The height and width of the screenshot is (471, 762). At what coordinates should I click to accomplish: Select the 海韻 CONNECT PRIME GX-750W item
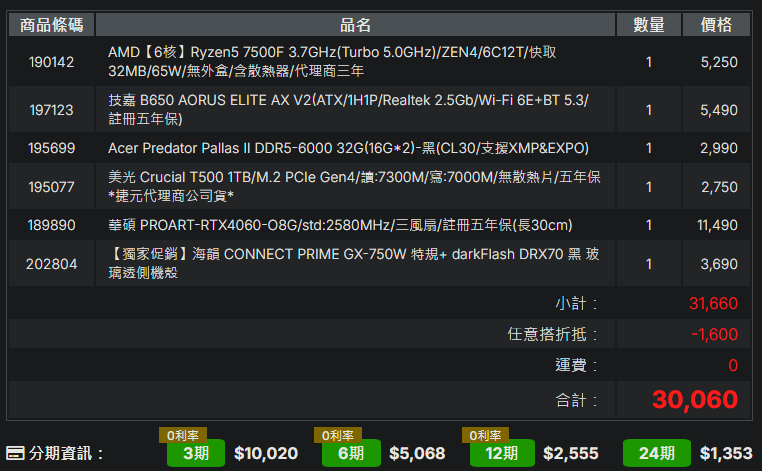(x=354, y=263)
